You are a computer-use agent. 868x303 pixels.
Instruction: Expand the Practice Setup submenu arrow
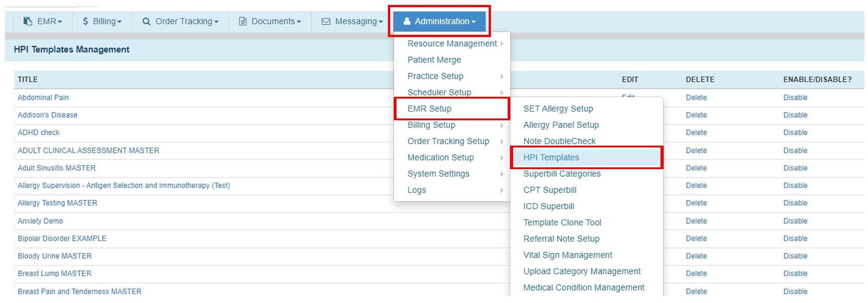(502, 76)
